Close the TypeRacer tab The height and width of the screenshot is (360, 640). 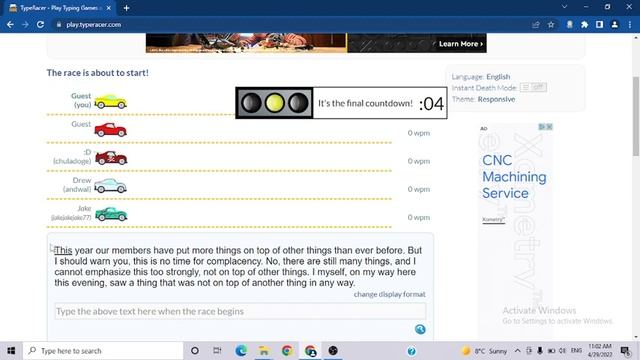tap(109, 8)
